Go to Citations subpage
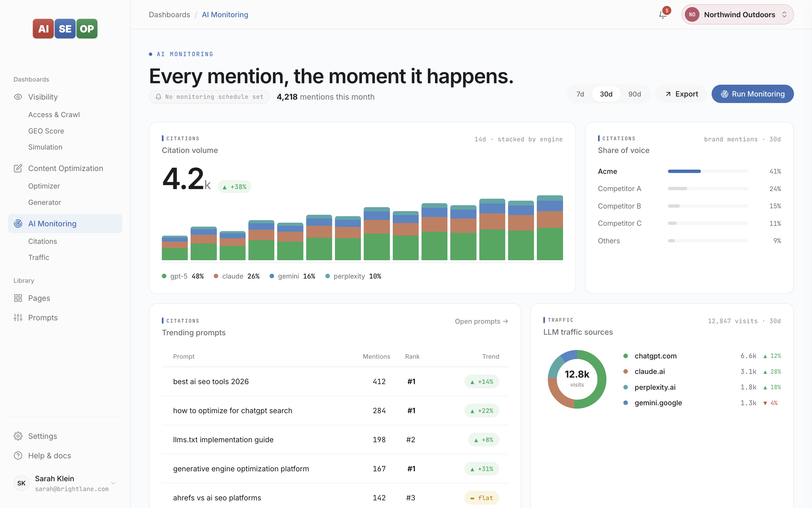 (43, 241)
